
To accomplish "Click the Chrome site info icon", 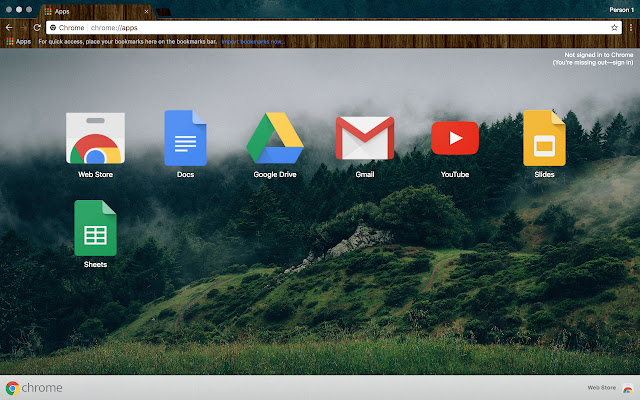I will [53, 27].
